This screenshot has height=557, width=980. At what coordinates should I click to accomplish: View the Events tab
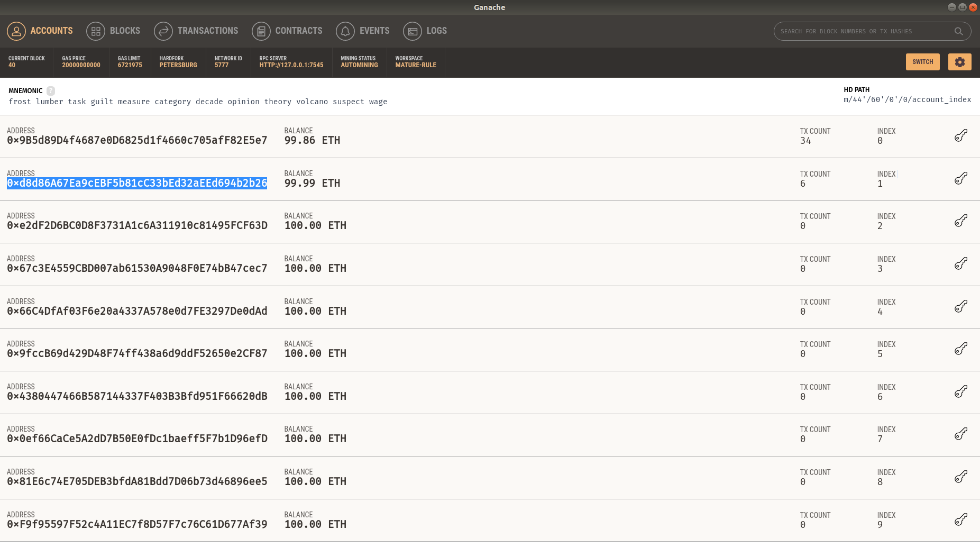363,31
